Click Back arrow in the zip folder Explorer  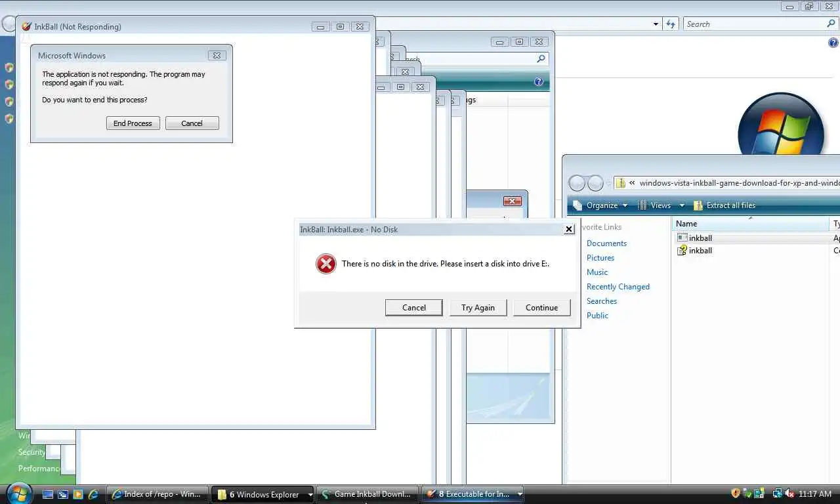click(577, 183)
